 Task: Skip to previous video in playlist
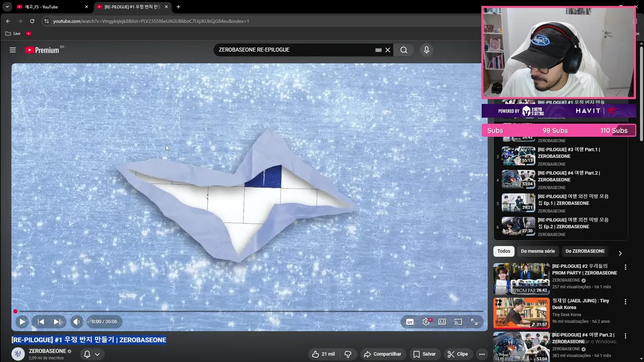[41, 322]
